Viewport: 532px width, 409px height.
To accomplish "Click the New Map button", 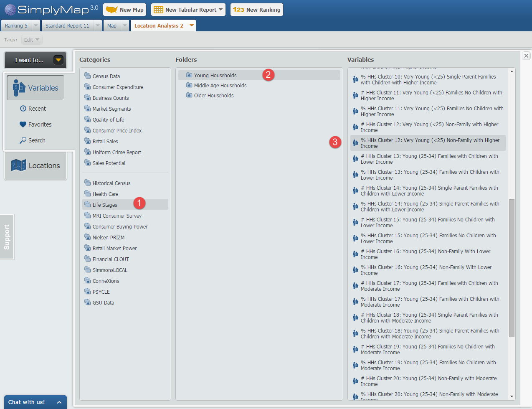I will pos(125,10).
